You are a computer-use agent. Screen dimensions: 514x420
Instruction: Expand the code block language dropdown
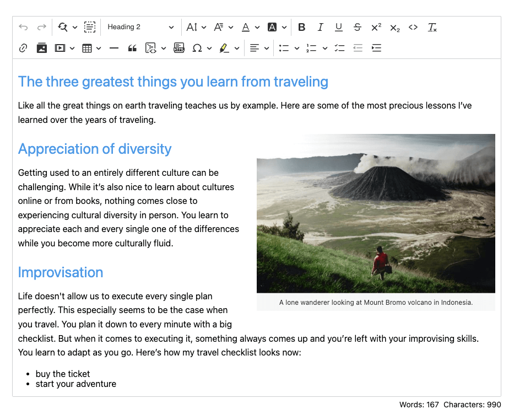164,49
